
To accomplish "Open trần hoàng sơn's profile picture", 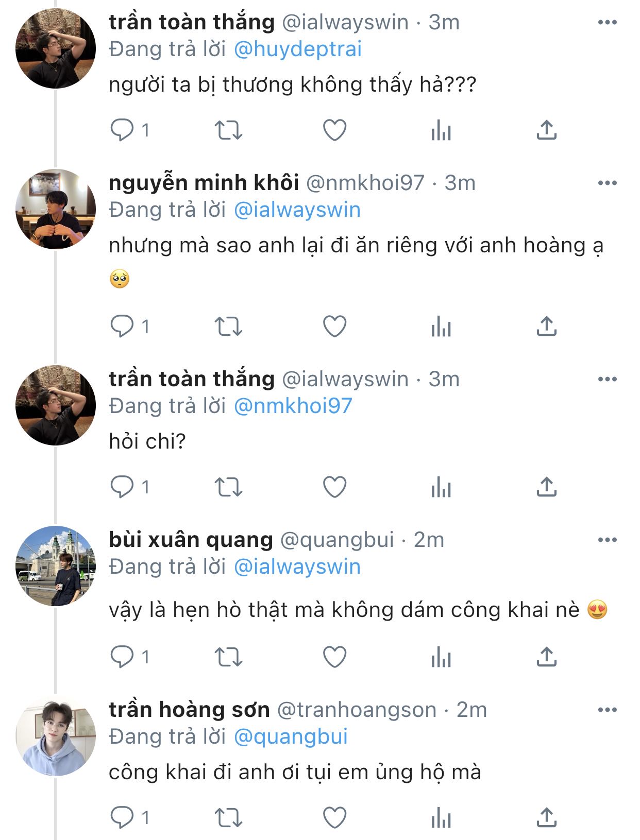I will point(56,736).
